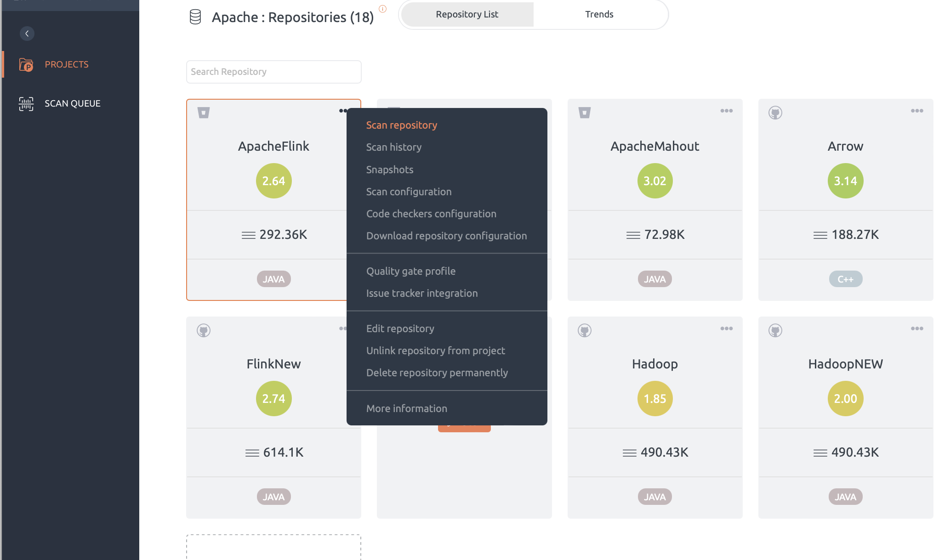Collapse the sidebar with the back chevron
Viewport: 939px width, 560px height.
point(27,34)
